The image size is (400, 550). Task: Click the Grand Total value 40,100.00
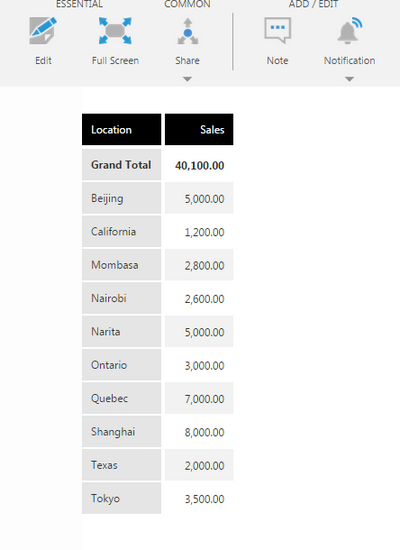199,165
